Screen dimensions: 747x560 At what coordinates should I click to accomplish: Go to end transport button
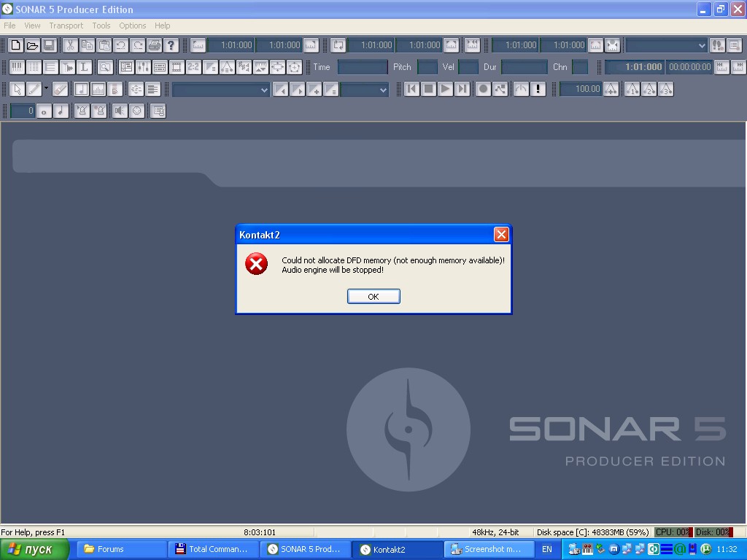pos(462,89)
